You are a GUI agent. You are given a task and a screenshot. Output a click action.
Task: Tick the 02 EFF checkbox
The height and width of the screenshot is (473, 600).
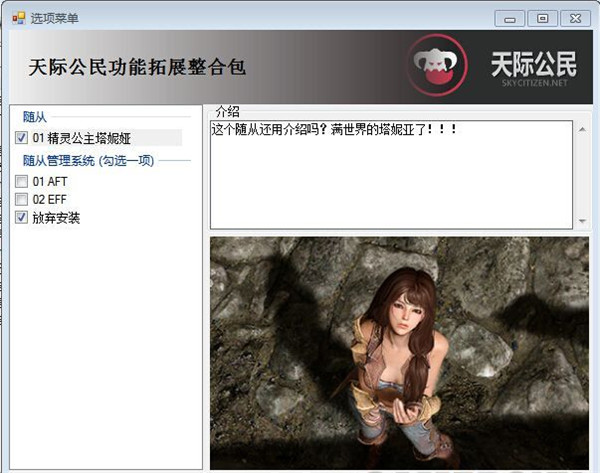[x=21, y=199]
